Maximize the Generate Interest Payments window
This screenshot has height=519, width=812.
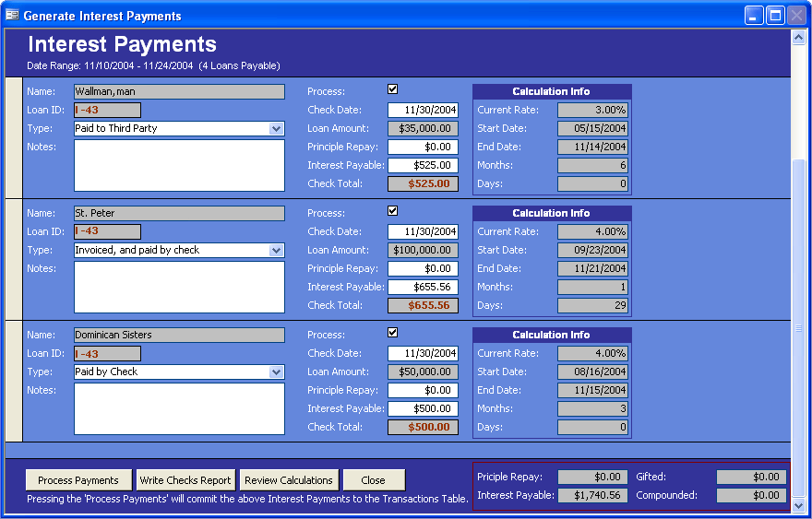(x=775, y=16)
